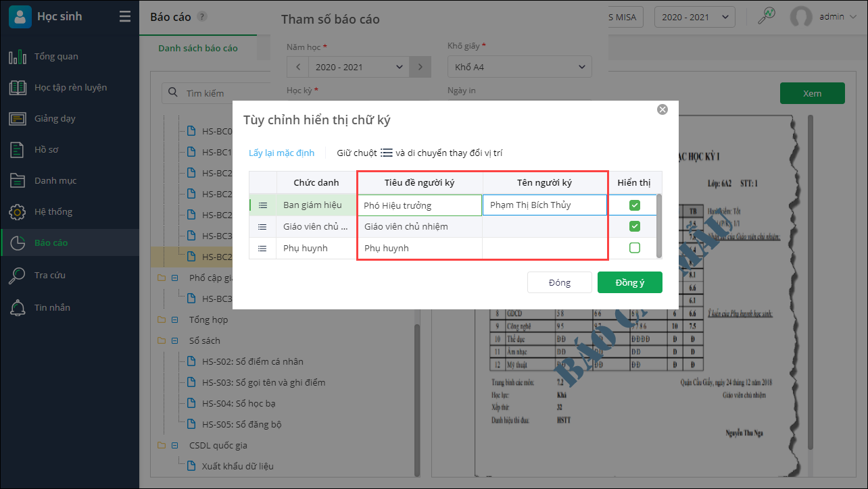Open the Khổ giấy paper size dropdown
The width and height of the screenshot is (868, 489).
pyautogui.click(x=520, y=67)
